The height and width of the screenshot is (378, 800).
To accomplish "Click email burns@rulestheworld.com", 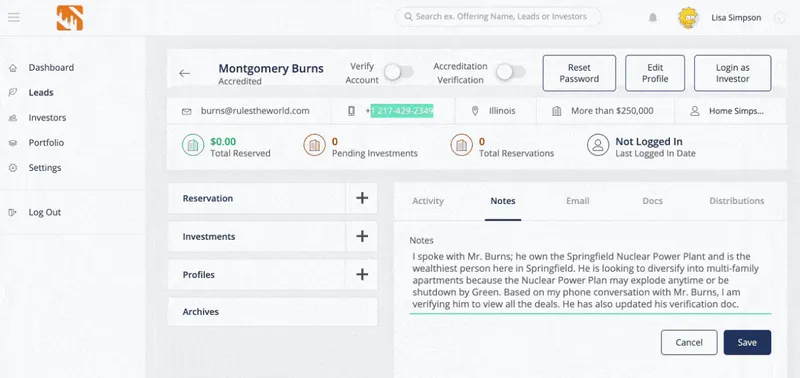I will [255, 111].
